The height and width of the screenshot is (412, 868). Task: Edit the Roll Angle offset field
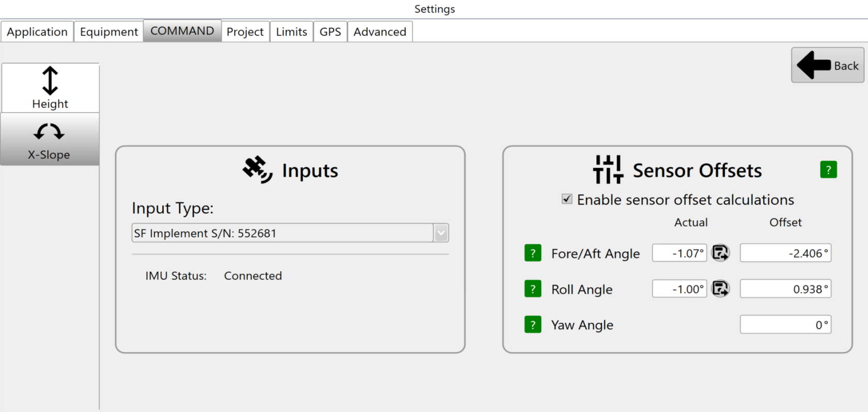pos(785,289)
